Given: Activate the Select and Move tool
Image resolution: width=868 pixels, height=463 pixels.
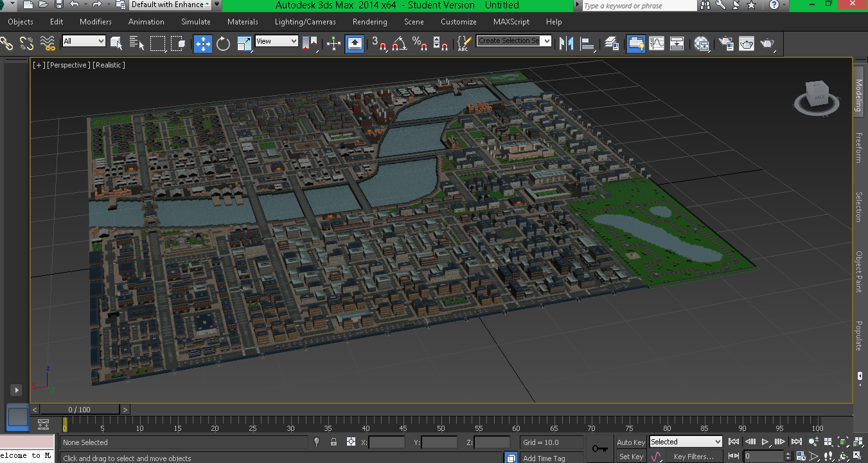Looking at the screenshot, I should pos(203,44).
